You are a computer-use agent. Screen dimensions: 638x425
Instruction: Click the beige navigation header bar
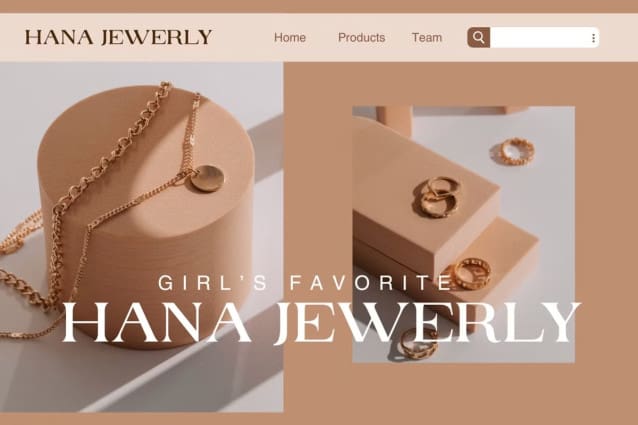coord(319,37)
